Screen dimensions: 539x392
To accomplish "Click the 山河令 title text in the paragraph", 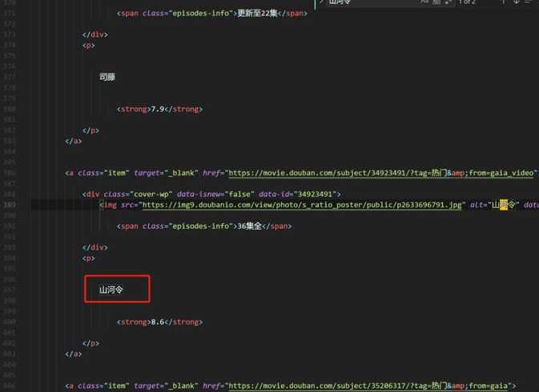I will point(111,290).
